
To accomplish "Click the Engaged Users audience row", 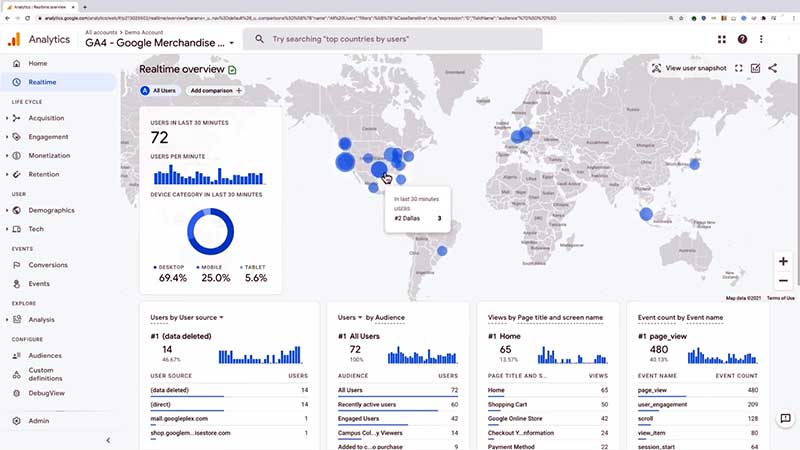I will (x=397, y=418).
